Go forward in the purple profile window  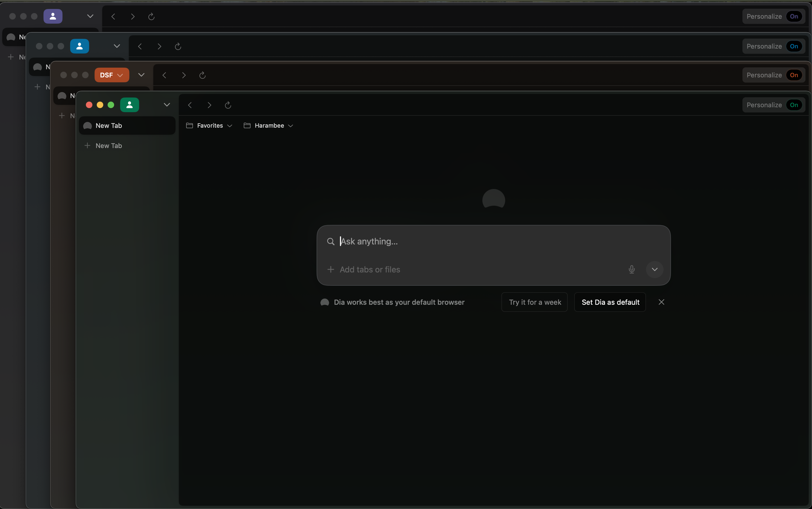(132, 17)
